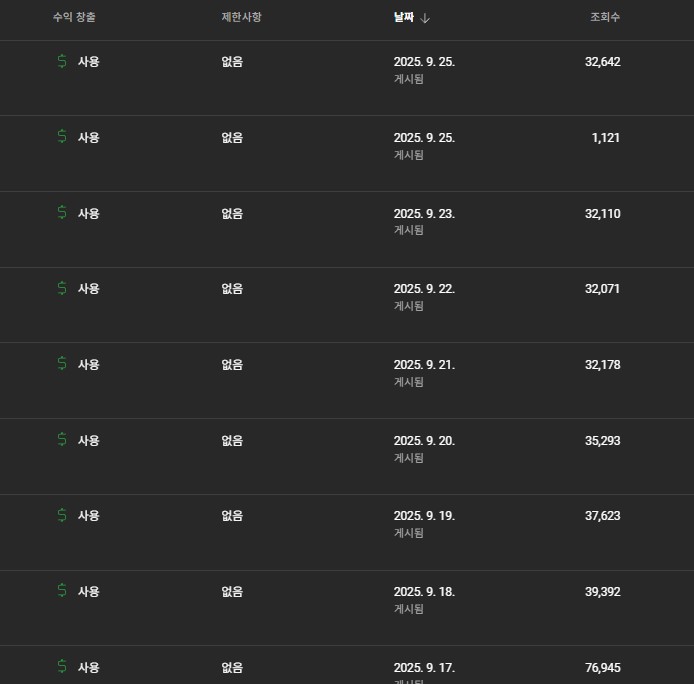Click the 없음 restriction on the 2025. 9. 20. row

232,440
